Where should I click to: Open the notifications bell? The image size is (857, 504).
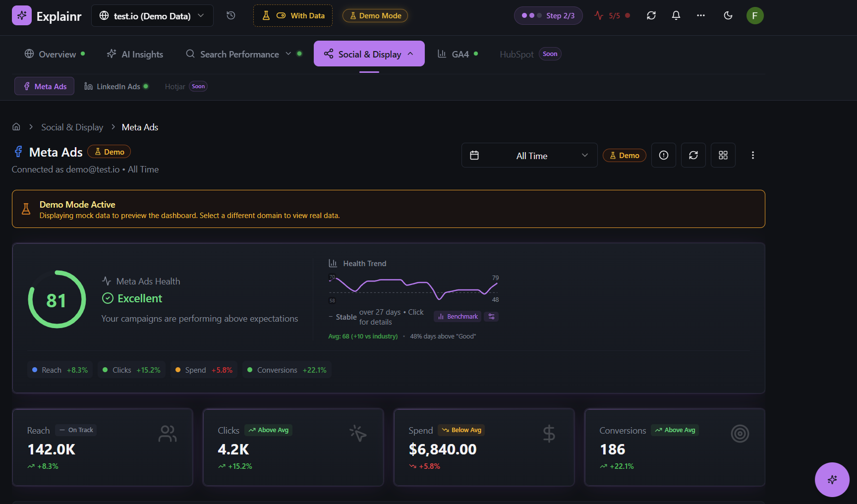click(676, 15)
